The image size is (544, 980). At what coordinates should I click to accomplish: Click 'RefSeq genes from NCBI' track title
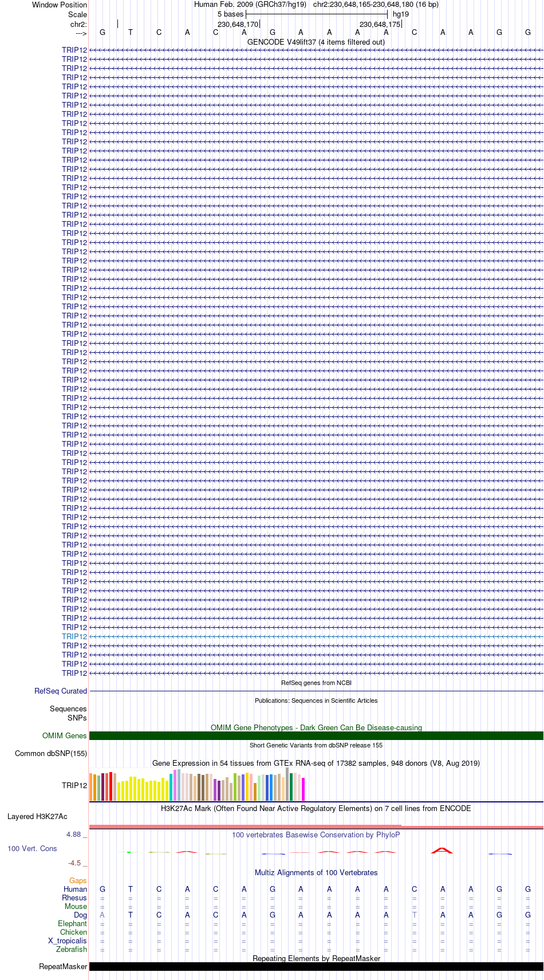point(316,683)
